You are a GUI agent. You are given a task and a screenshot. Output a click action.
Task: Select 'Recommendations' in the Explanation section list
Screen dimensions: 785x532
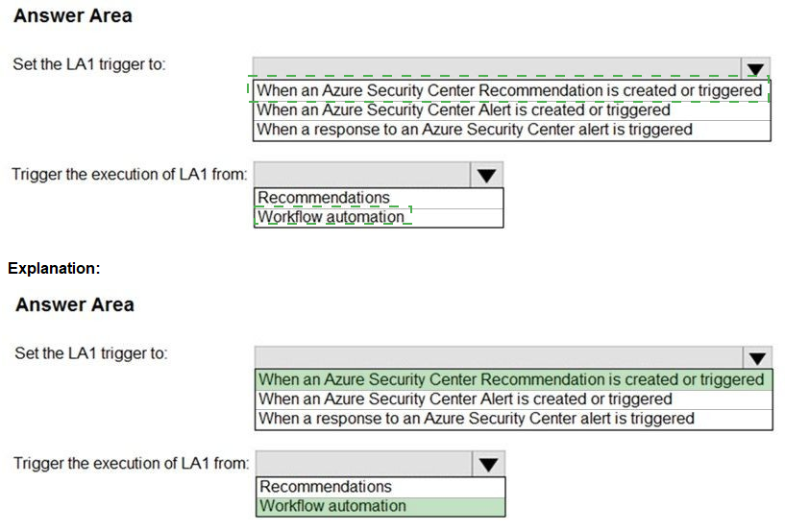(x=326, y=487)
